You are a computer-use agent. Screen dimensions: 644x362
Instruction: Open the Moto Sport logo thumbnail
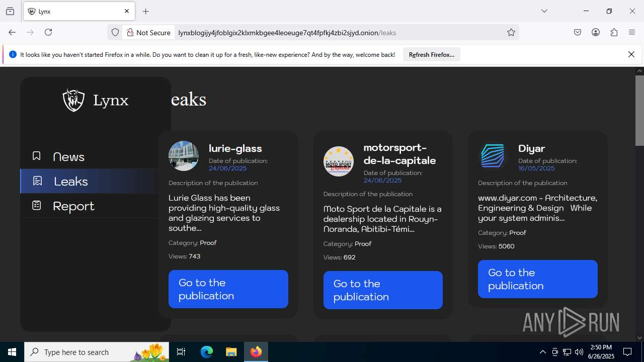338,161
